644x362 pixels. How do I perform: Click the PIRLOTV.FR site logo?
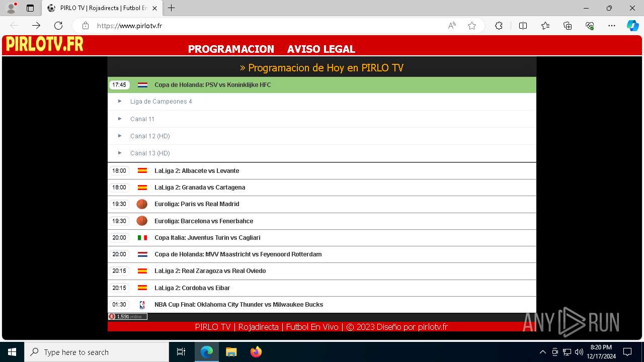(x=44, y=45)
